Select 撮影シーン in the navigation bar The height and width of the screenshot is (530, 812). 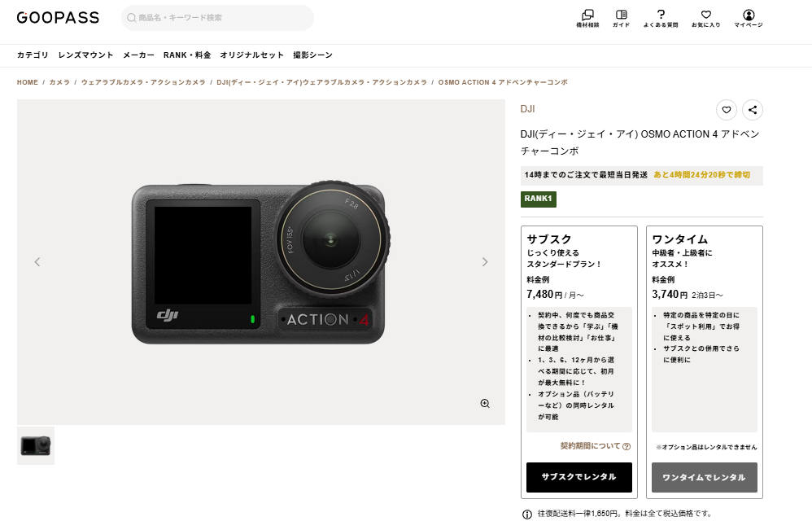point(312,55)
